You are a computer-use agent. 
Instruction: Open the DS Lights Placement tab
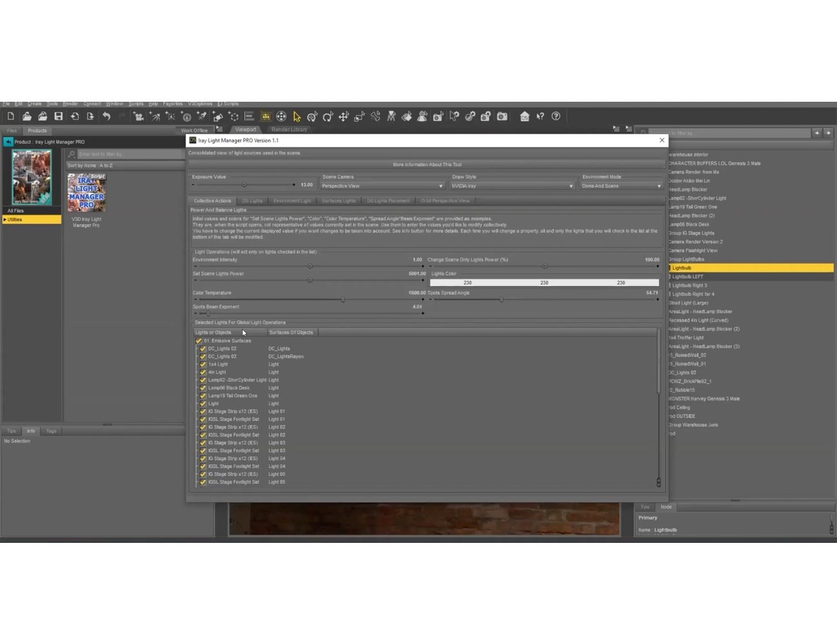click(388, 201)
